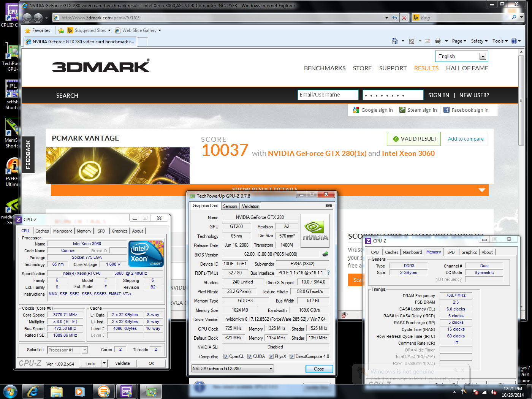Toggle the CUDA checkbox in GPU-Z
Screen dimensions: 532x399
pyautogui.click(x=250, y=356)
